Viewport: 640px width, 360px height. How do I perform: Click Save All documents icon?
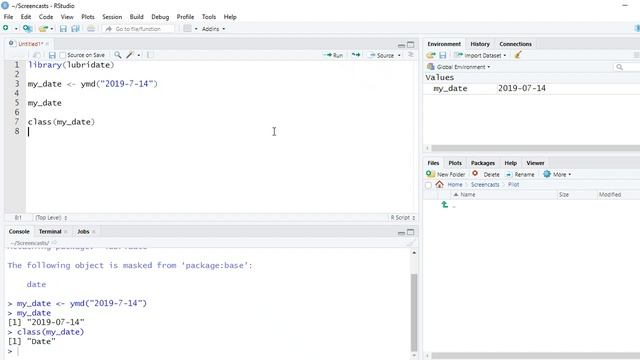[x=76, y=29]
